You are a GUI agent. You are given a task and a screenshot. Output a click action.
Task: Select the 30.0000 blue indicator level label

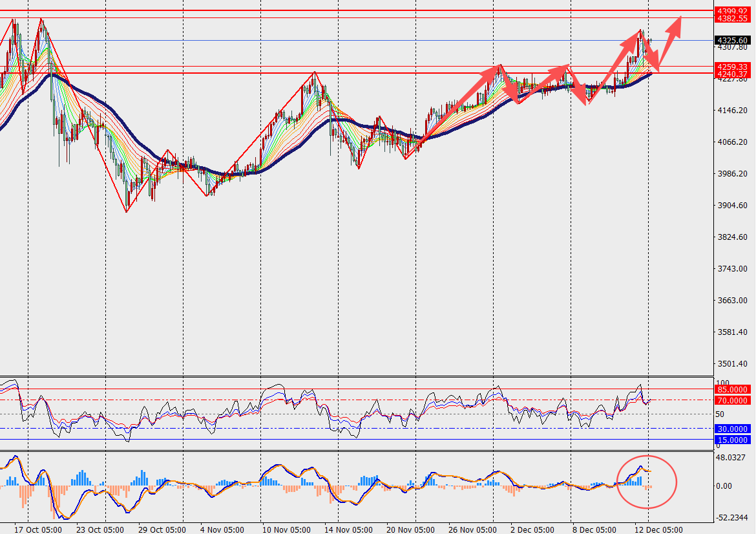(732, 429)
